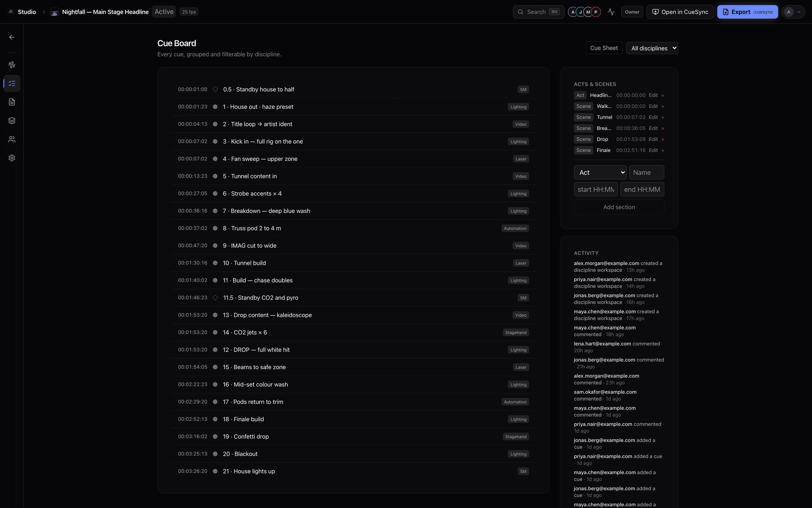Click the Active status badge
This screenshot has width=812, height=508.
[x=164, y=12]
